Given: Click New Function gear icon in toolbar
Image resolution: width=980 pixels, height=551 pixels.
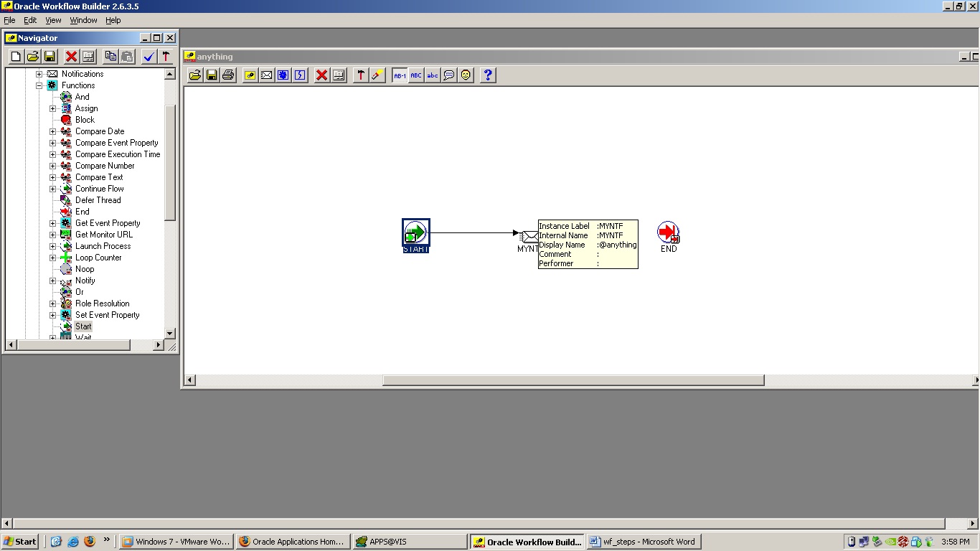Looking at the screenshot, I should (283, 75).
